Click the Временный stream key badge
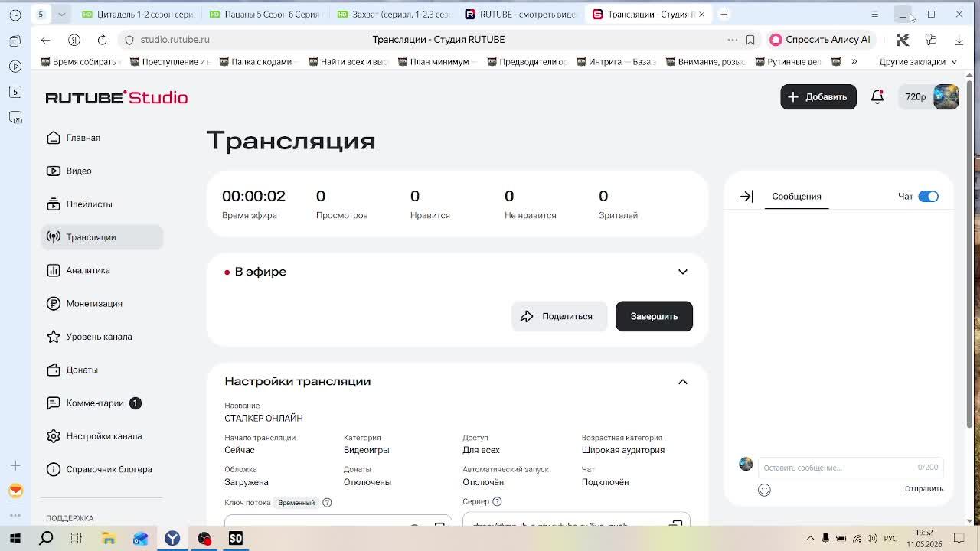Image resolution: width=980 pixels, height=551 pixels. coord(296,503)
